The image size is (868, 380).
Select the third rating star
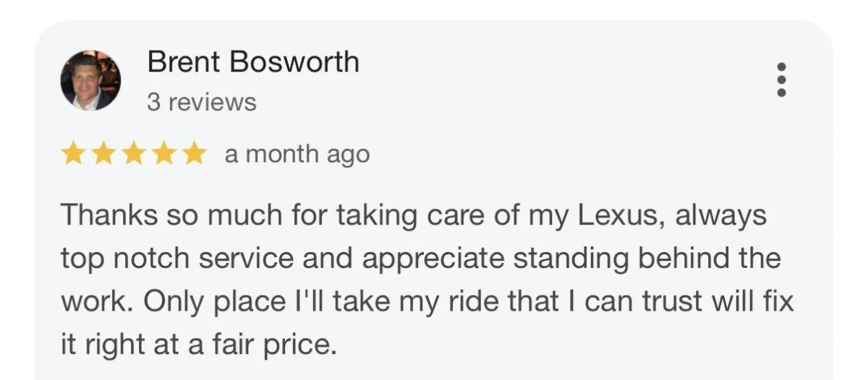(133, 154)
